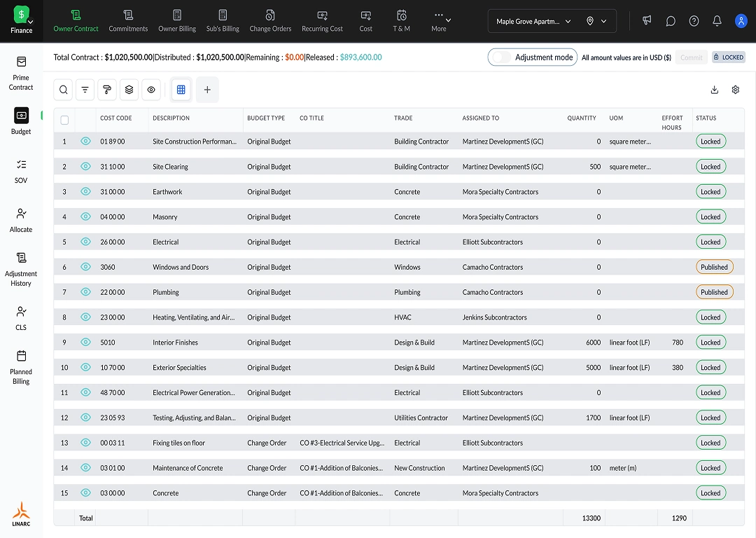Click the released amount $893,600.00
This screenshot has width=756, height=538.
coord(360,57)
